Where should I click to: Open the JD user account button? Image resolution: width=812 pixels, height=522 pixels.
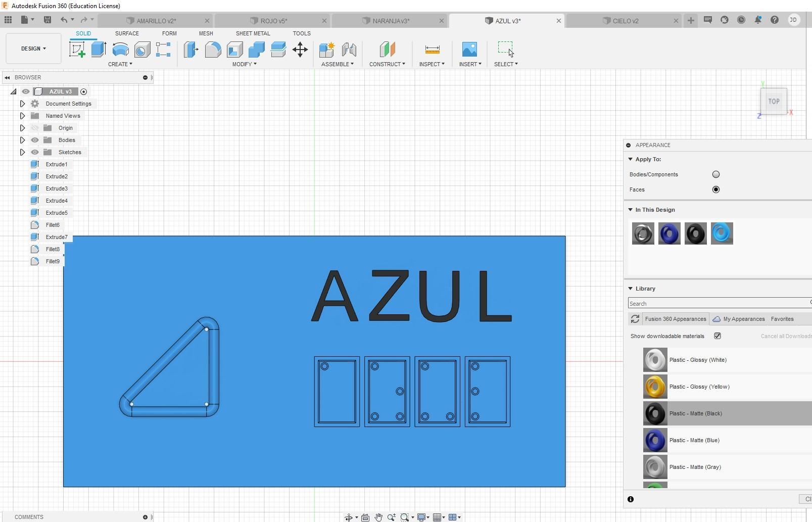point(794,20)
